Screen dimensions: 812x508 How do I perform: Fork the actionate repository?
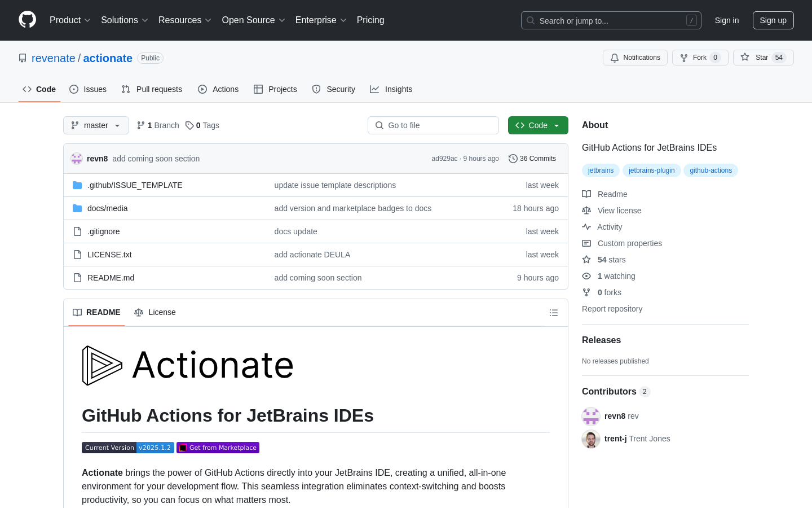tap(700, 58)
